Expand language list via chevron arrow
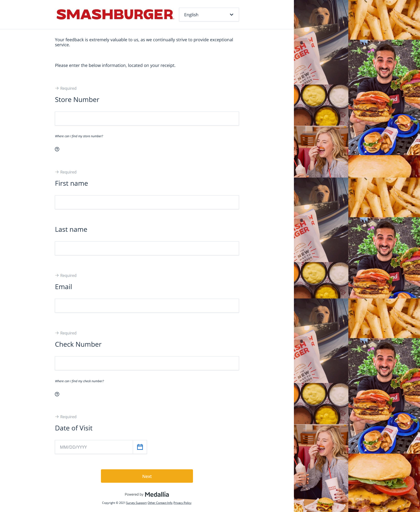Image resolution: width=420 pixels, height=512 pixels. click(x=232, y=15)
